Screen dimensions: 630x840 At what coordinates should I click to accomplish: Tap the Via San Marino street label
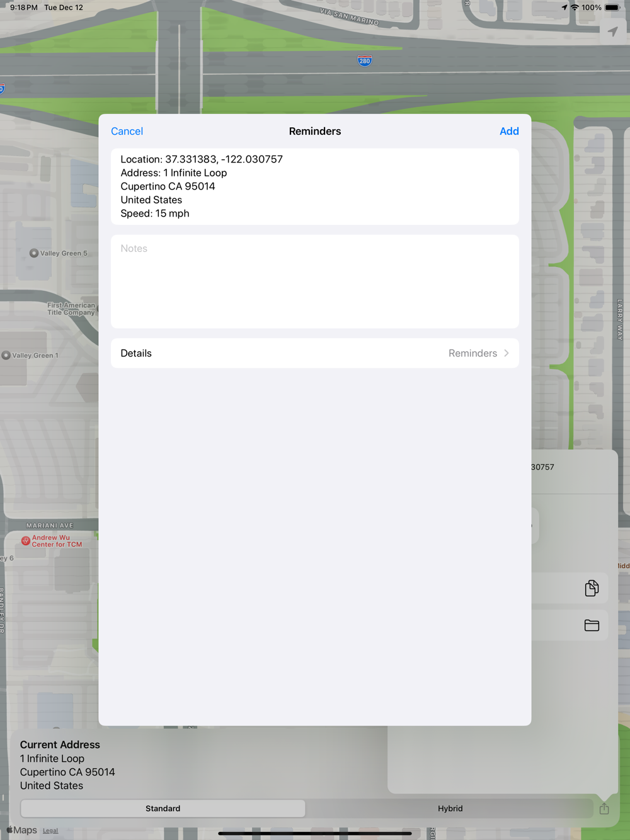coord(349,16)
